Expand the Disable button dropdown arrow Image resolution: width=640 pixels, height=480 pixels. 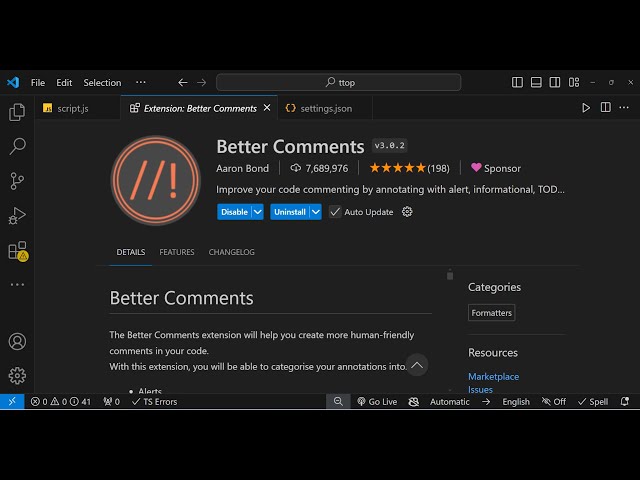click(258, 212)
